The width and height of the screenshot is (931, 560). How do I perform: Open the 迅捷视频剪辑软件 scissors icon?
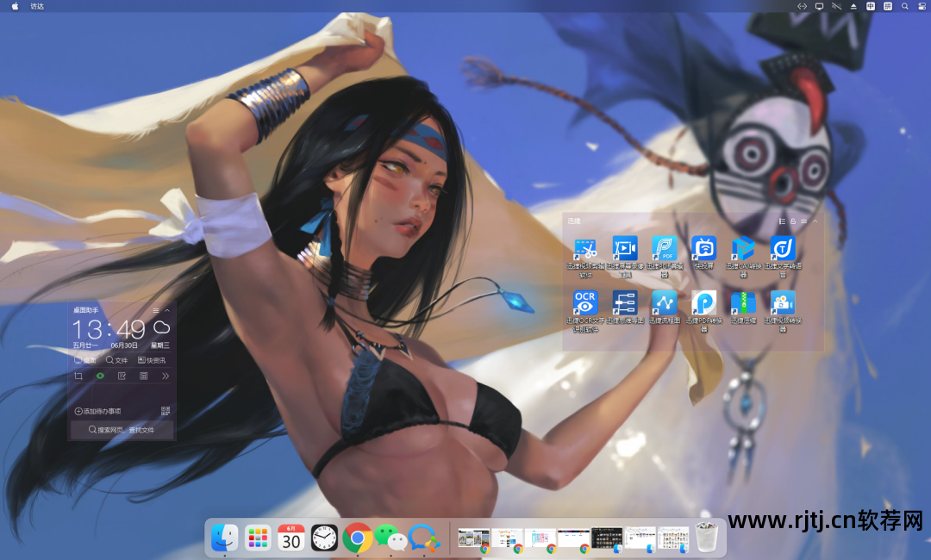coord(585,249)
